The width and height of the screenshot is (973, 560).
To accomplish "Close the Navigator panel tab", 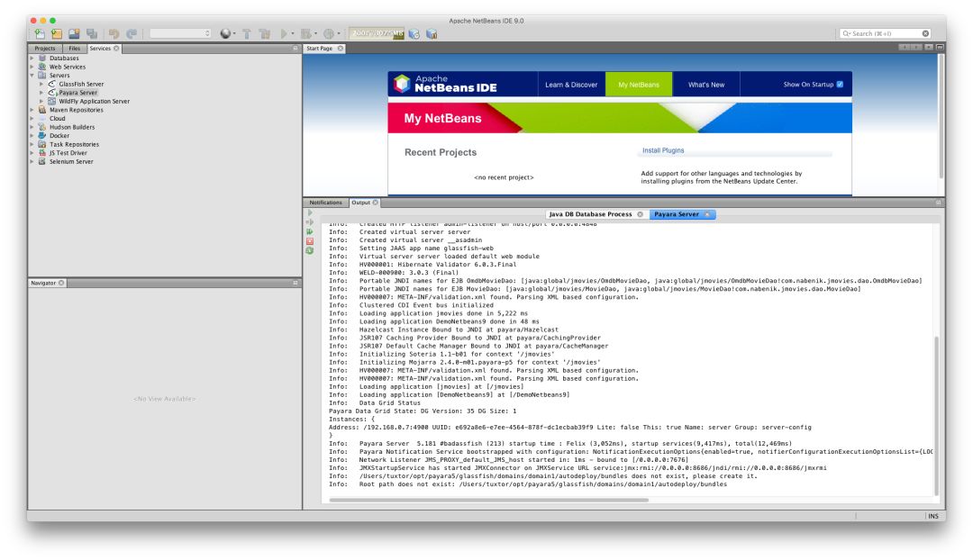I will click(61, 283).
